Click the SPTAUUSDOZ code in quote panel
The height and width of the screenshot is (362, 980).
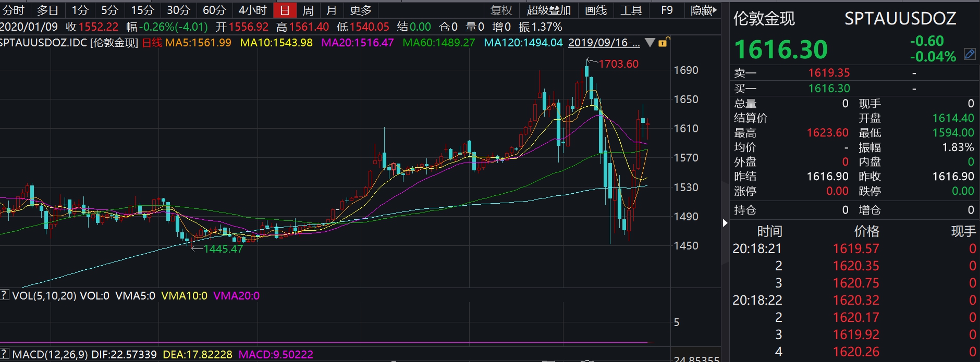[900, 19]
